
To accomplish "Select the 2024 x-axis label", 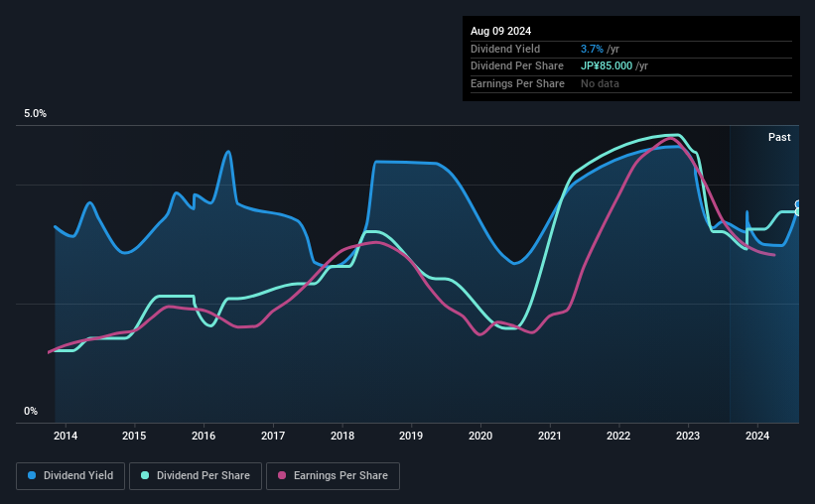I will (x=757, y=436).
